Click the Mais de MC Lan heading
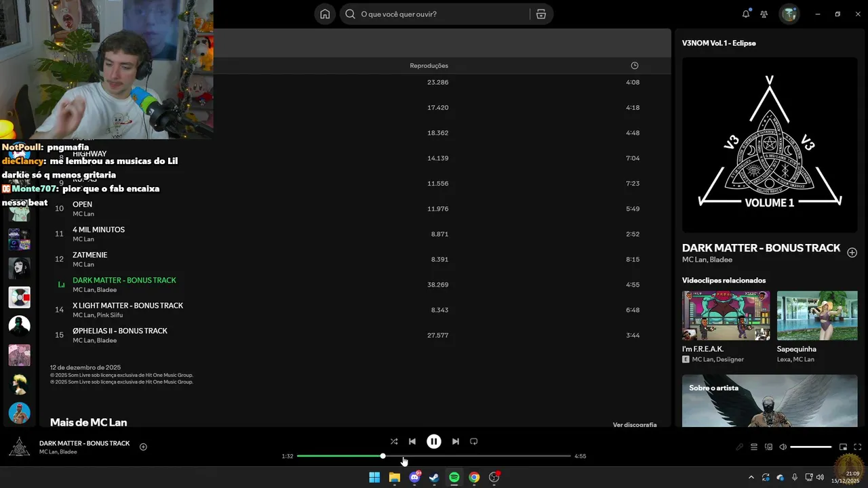This screenshot has height=488, width=868. coord(88,422)
